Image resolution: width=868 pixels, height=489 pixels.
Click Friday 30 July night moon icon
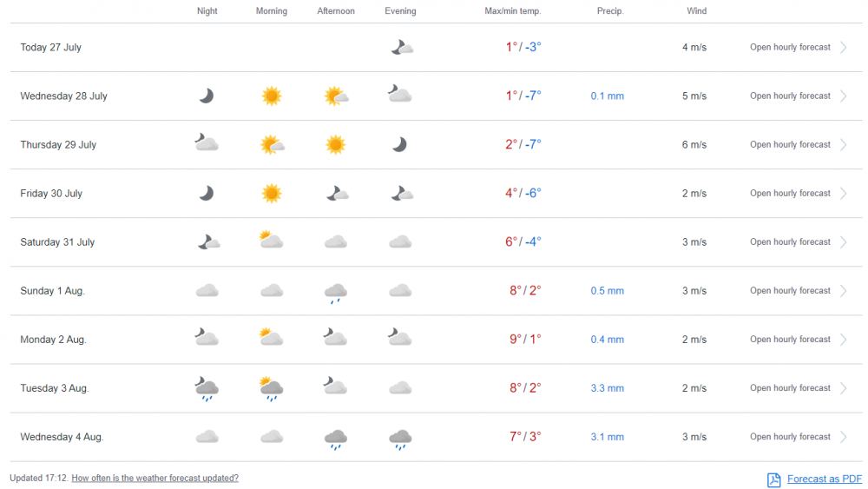207,194
